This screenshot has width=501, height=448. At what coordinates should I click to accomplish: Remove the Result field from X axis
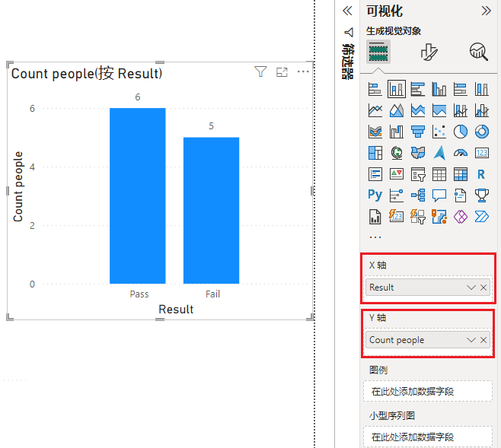(x=483, y=288)
